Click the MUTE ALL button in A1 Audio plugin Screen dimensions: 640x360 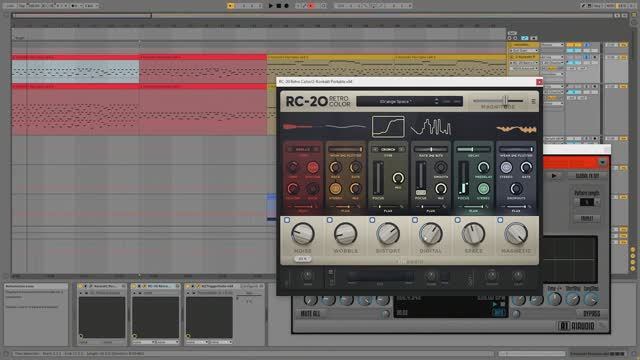pyautogui.click(x=310, y=313)
